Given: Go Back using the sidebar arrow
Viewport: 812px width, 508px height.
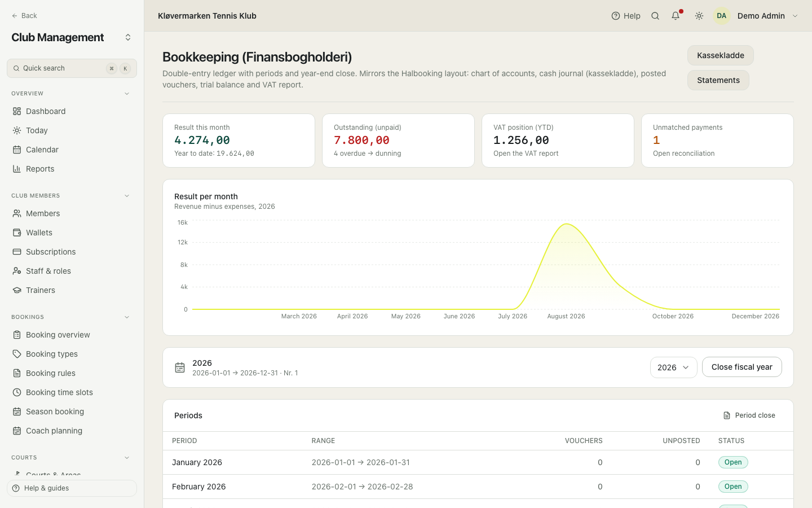Looking at the screenshot, I should (24, 16).
